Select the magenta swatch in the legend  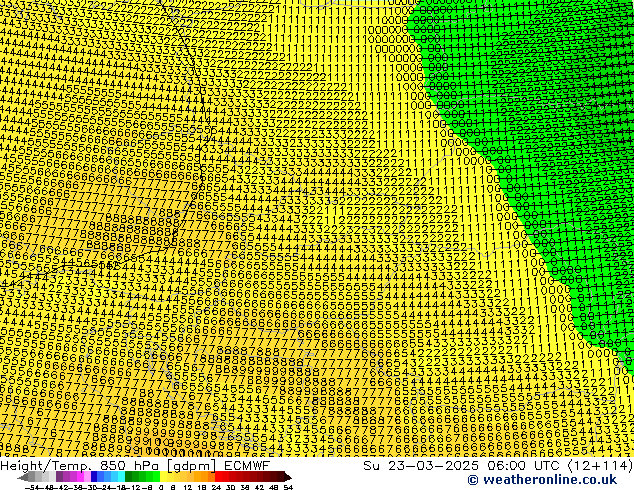tap(80, 477)
